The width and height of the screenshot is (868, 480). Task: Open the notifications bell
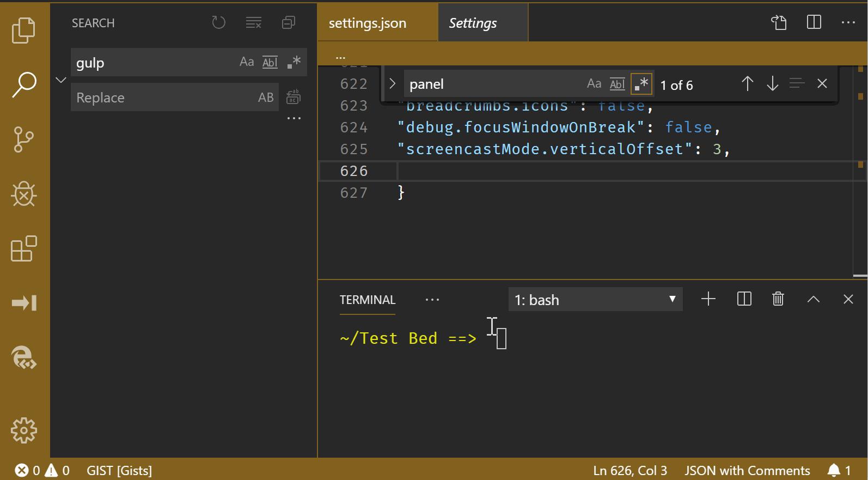pos(839,471)
